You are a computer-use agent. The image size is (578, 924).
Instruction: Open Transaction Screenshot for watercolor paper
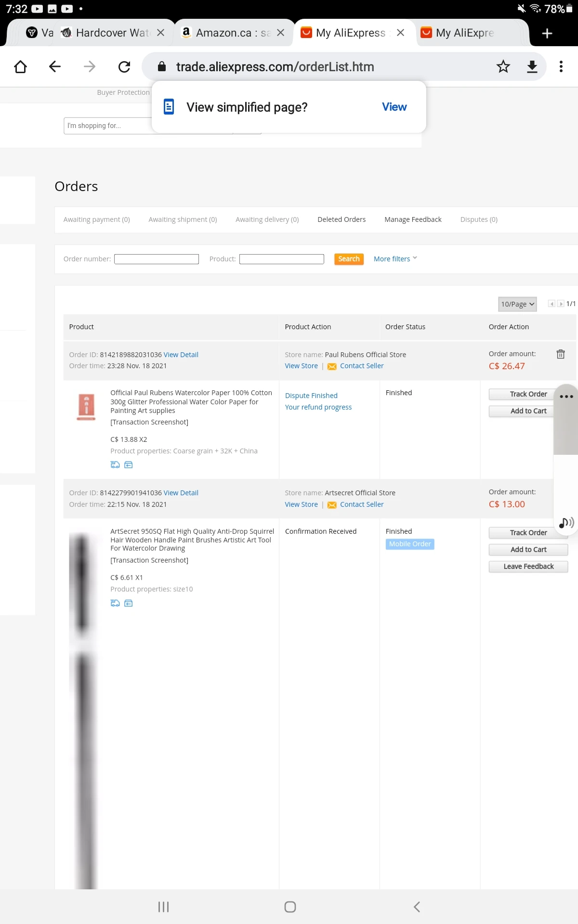(x=149, y=422)
